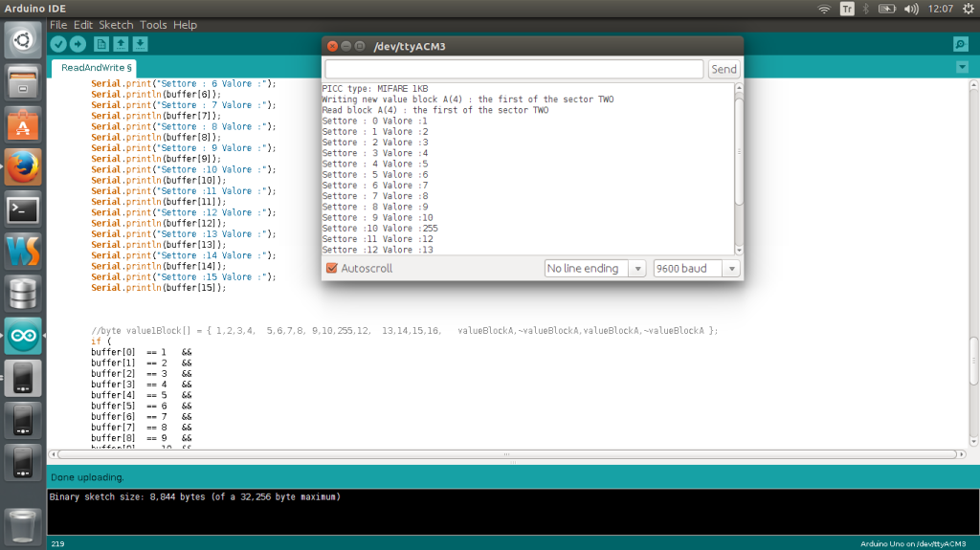
Task: Launch Firefox from the dock
Action: click(23, 166)
